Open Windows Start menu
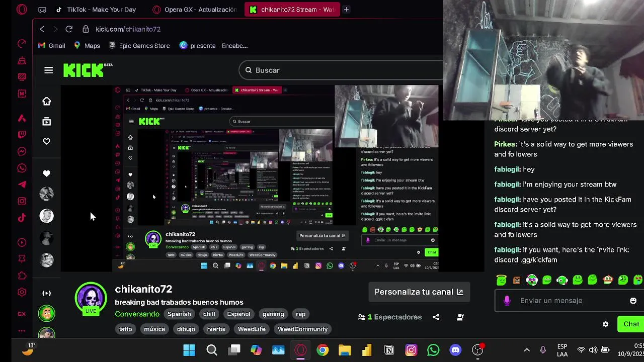The width and height of the screenshot is (644, 362). coord(189,350)
